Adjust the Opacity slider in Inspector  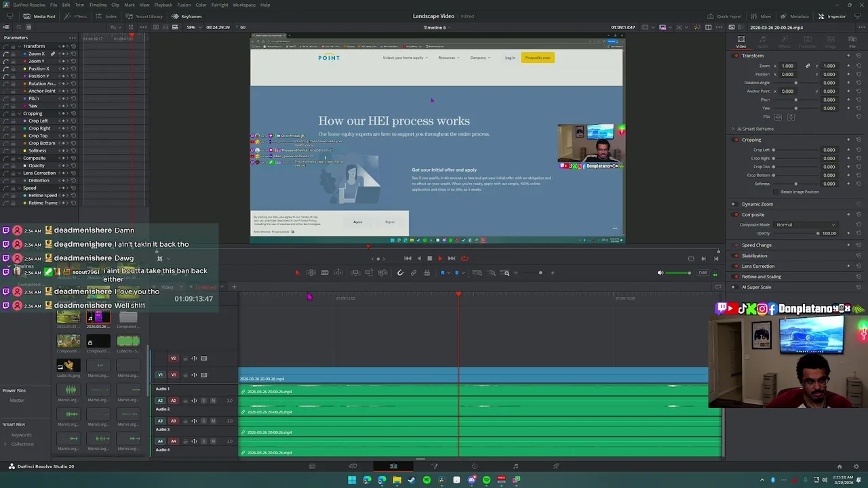[x=796, y=233]
